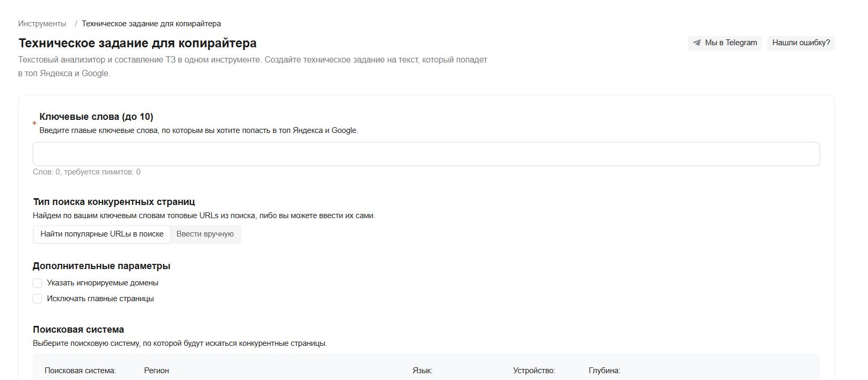Image resolution: width=868 pixels, height=380 pixels.
Task: Switch to "Ввести вручную" tab
Action: (205, 234)
